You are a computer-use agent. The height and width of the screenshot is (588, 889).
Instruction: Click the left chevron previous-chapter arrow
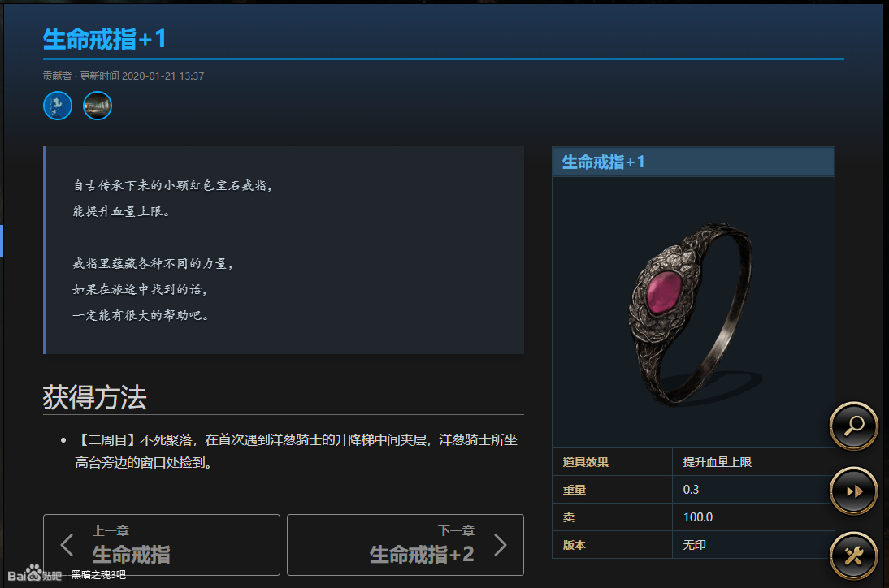[x=67, y=545]
